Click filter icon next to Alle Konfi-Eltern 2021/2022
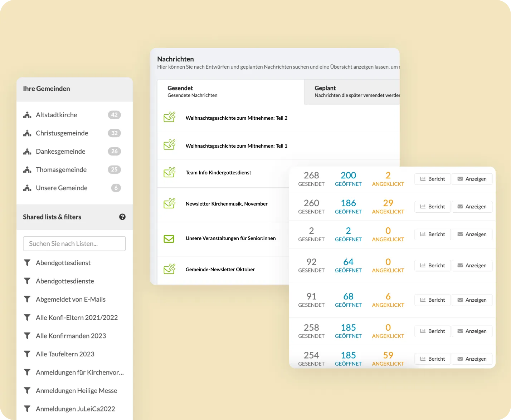Viewport: 511px width, 420px height. point(27,317)
